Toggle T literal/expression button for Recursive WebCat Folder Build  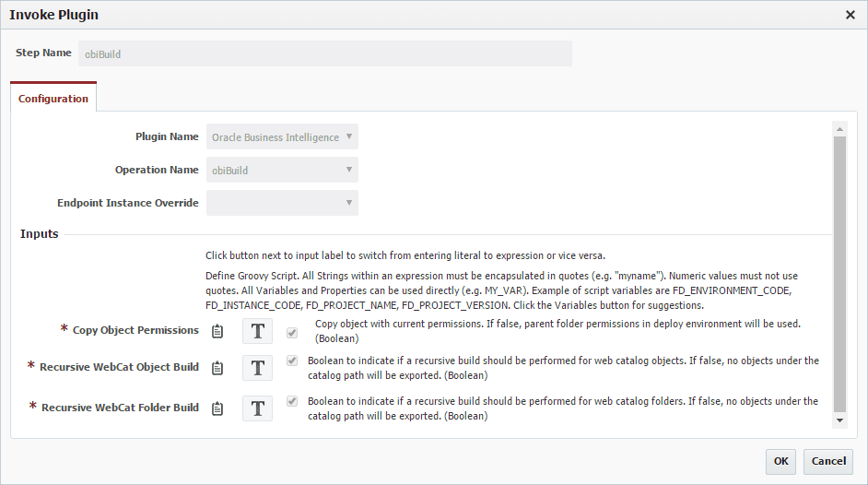(257, 408)
